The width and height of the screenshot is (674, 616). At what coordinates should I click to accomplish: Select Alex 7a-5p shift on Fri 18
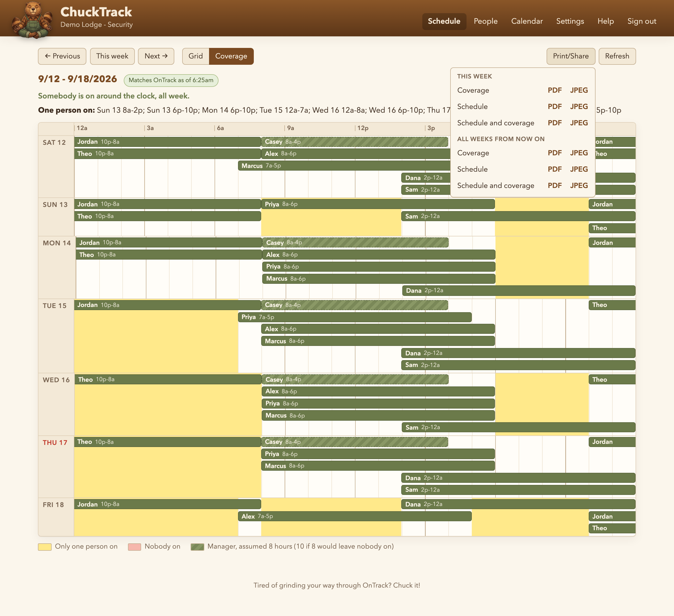pyautogui.click(x=355, y=516)
